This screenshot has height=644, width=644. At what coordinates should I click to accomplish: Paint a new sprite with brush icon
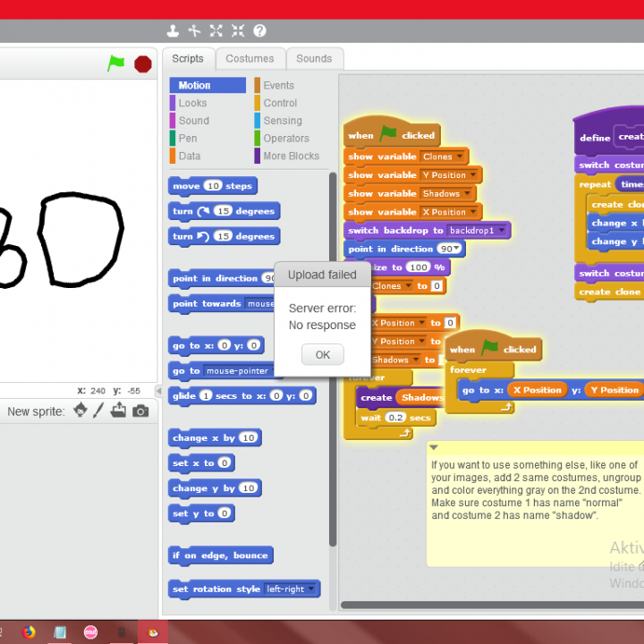[x=99, y=411]
